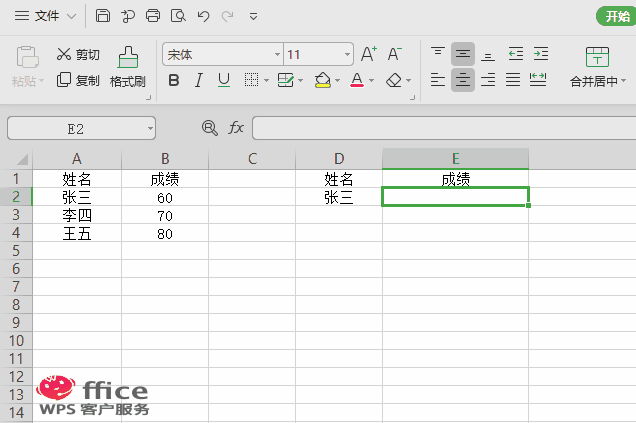
Task: Increase font size with A+ icon
Action: [369, 54]
